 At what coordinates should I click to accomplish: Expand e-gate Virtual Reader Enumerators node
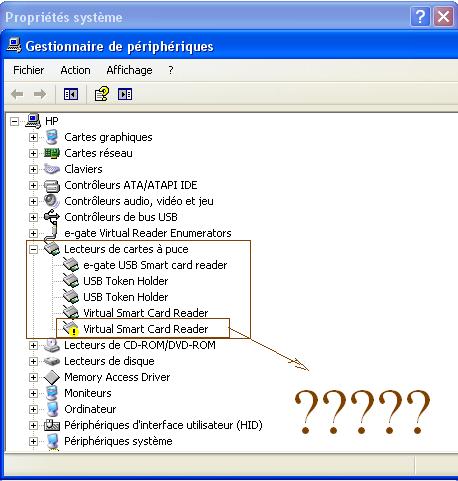tap(33, 233)
